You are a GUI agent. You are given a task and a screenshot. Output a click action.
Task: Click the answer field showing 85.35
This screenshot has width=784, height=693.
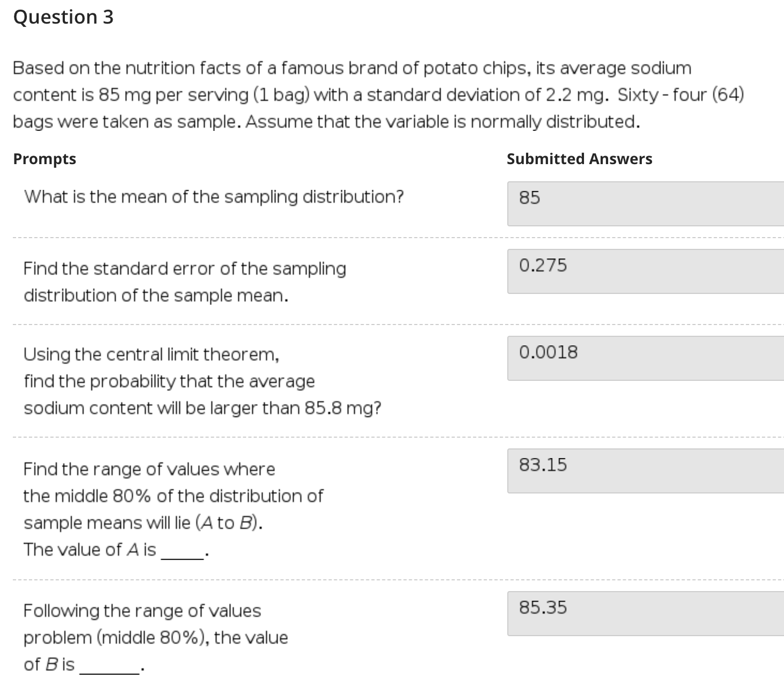pyautogui.click(x=644, y=615)
